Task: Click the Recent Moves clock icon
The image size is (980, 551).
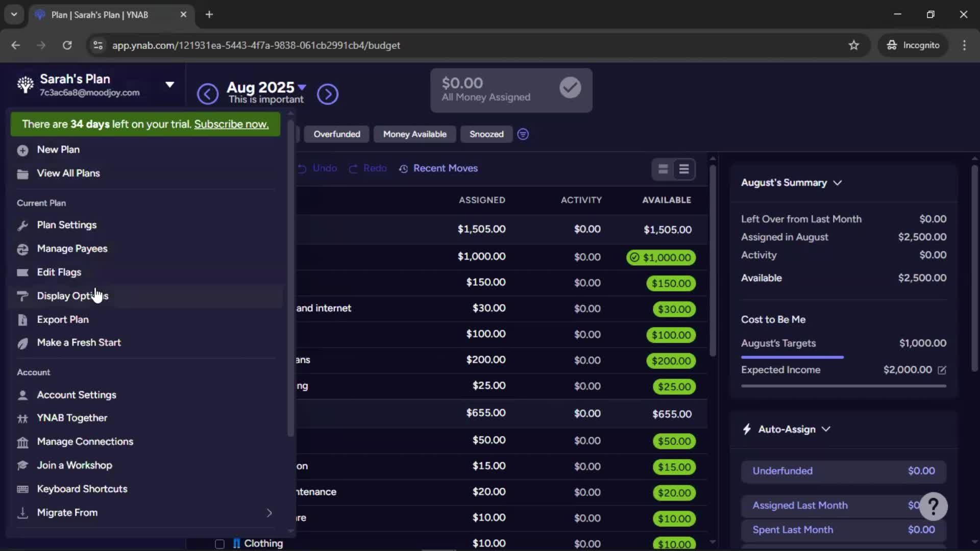Action: pos(403,169)
